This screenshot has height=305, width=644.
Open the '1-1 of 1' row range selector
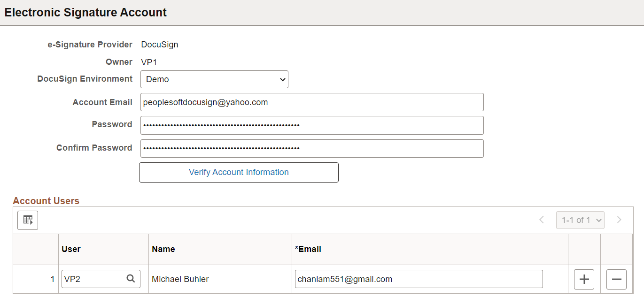click(580, 220)
